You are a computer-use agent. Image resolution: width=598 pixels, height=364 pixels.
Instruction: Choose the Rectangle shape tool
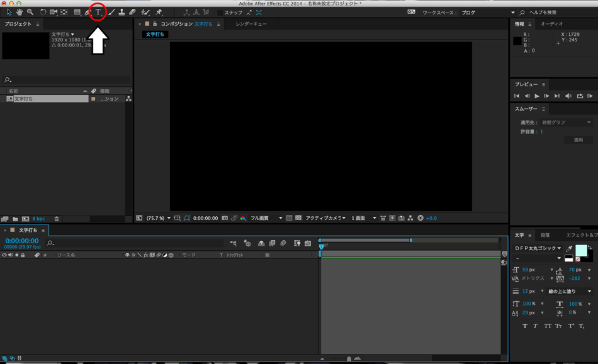tap(77, 12)
